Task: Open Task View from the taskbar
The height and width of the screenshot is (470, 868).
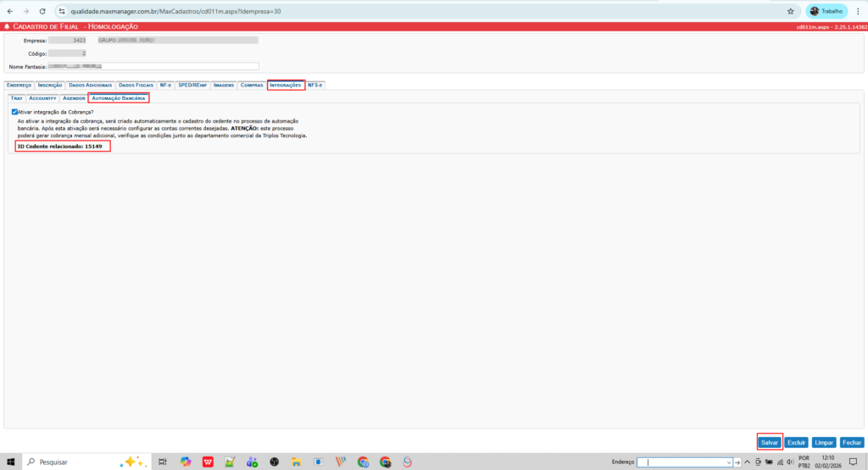Action: 163,462
